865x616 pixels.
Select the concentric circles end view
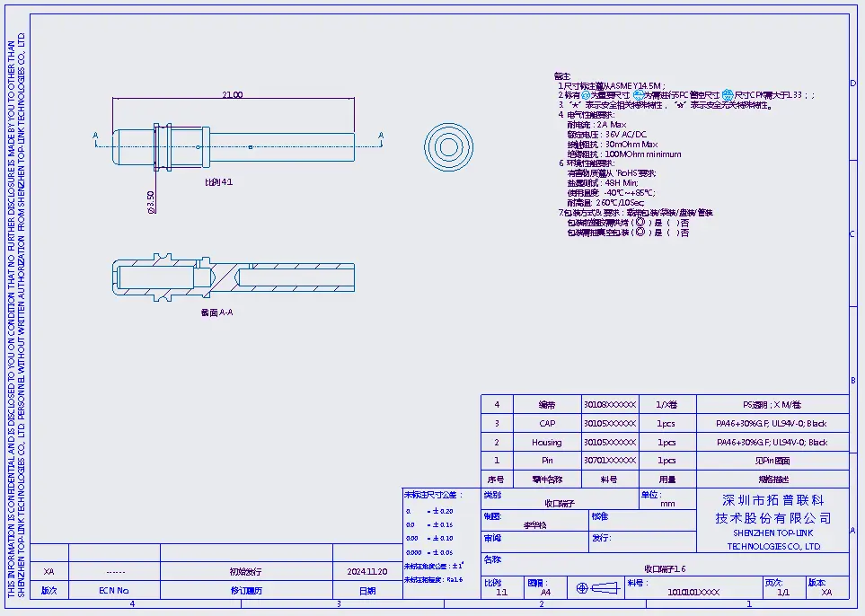click(446, 146)
